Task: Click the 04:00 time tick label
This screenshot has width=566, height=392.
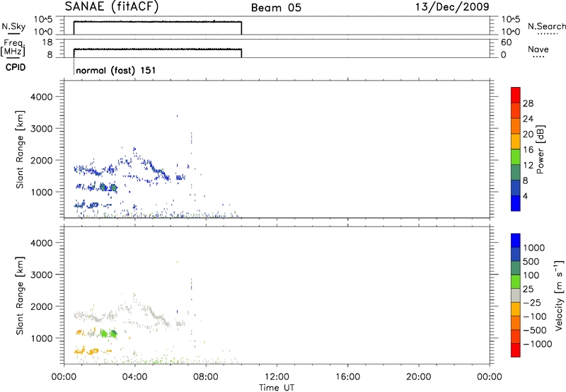Action: point(134,377)
